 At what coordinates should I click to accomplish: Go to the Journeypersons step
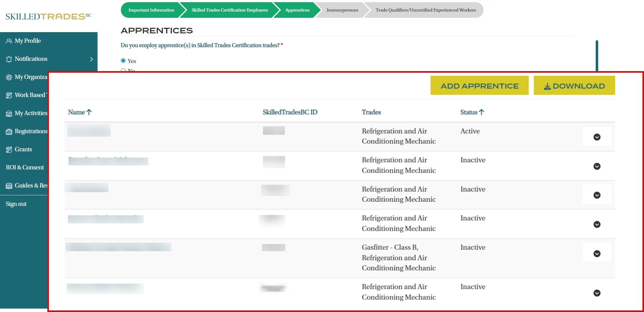click(342, 10)
